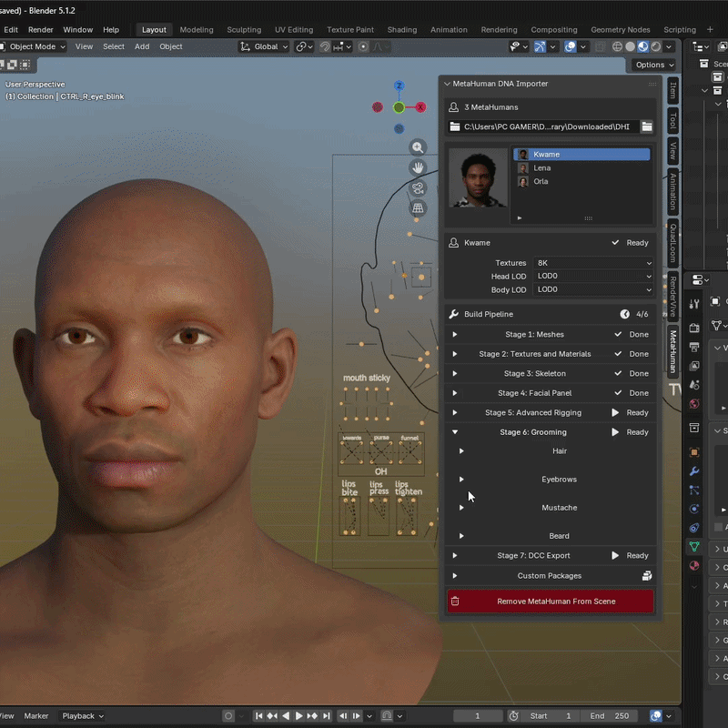This screenshot has height=728, width=728.
Task: Click the red X axis gizmo
Action: coord(420,107)
